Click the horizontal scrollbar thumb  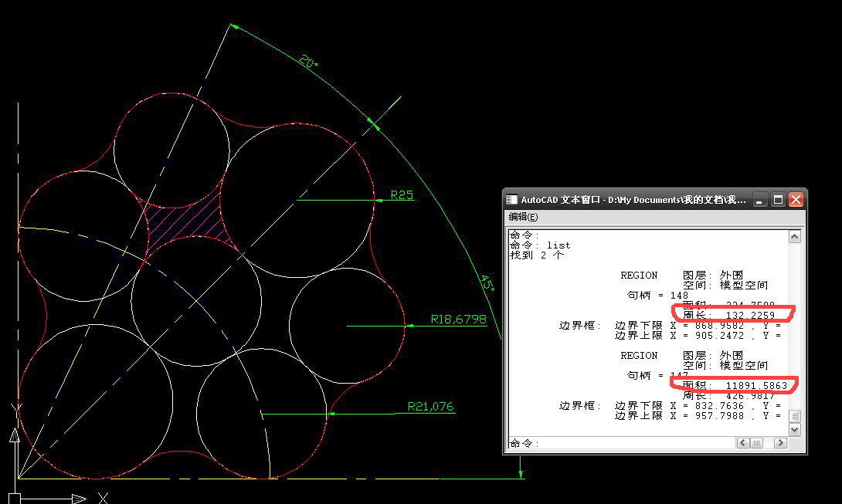tap(756, 443)
